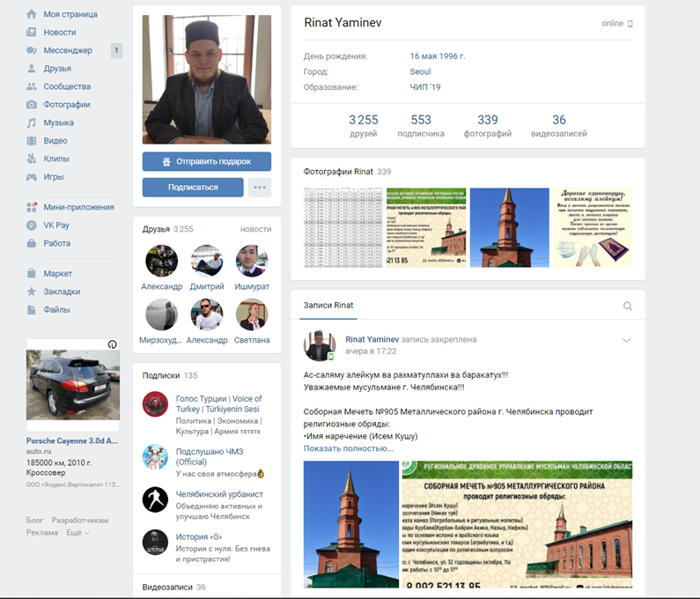Open the mosque tower photo thumbnail

(x=509, y=227)
